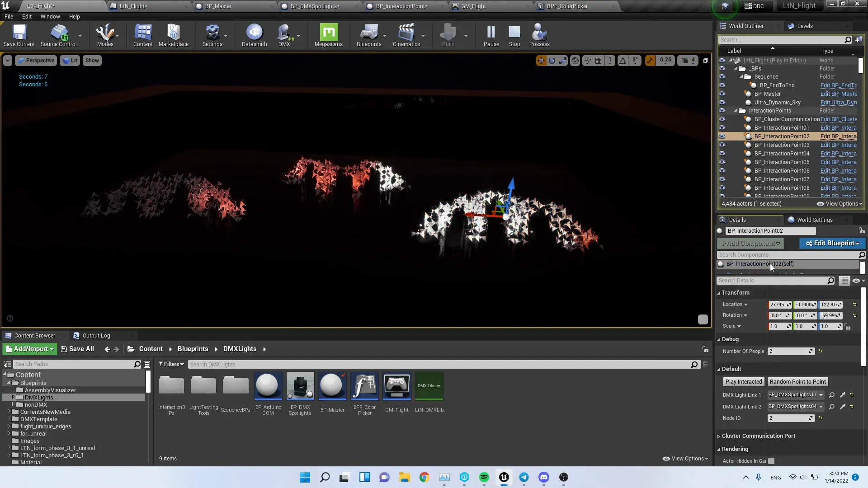Viewport: 868px width, 488px height.
Task: Click Random Point to Point button
Action: click(797, 382)
